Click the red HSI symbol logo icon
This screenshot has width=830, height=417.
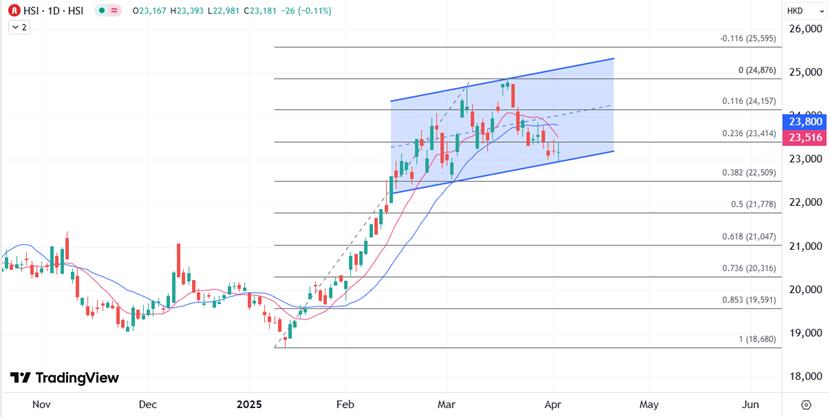14,10
